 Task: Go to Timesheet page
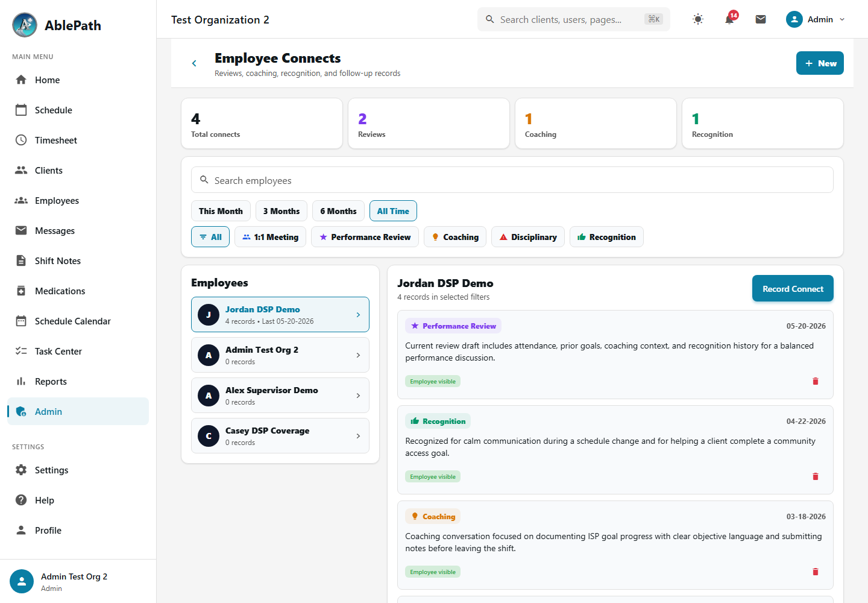(78, 140)
